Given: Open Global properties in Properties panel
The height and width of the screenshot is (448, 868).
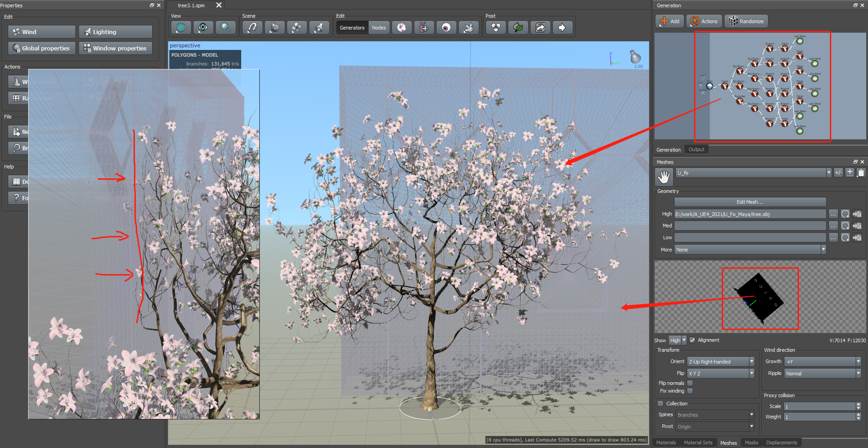Looking at the screenshot, I should coord(42,48).
